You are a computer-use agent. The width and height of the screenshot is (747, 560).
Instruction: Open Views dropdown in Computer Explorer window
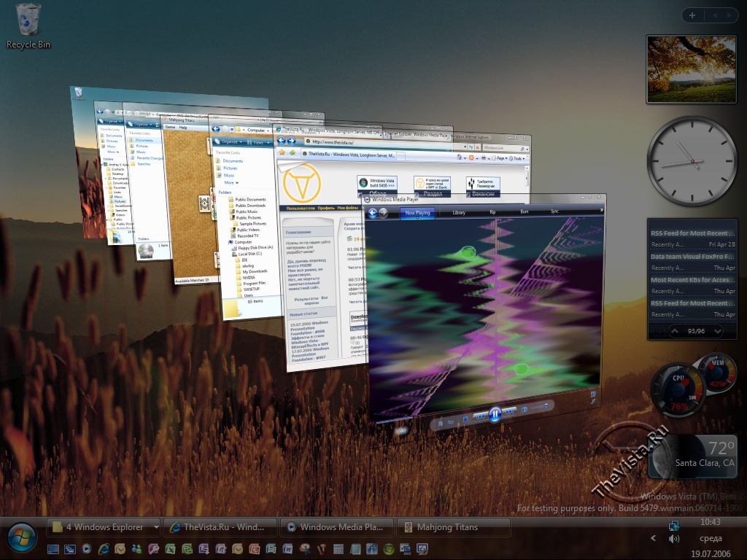[x=259, y=142]
